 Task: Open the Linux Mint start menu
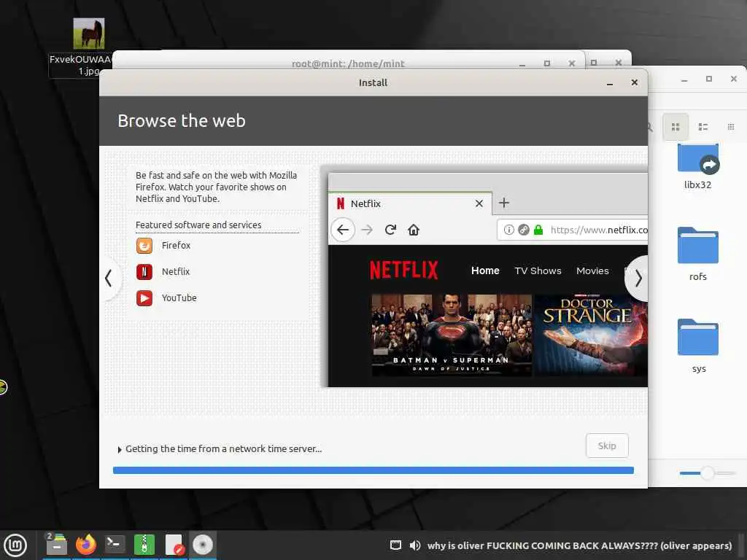(15, 545)
